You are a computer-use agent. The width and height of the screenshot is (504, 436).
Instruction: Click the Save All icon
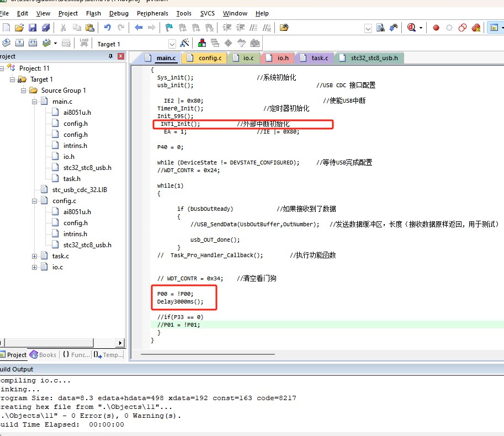point(46,28)
